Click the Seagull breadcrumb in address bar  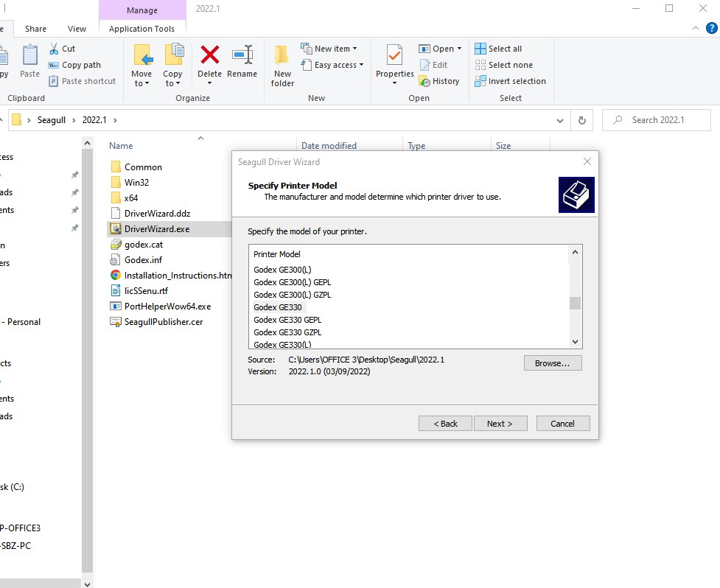[52, 120]
